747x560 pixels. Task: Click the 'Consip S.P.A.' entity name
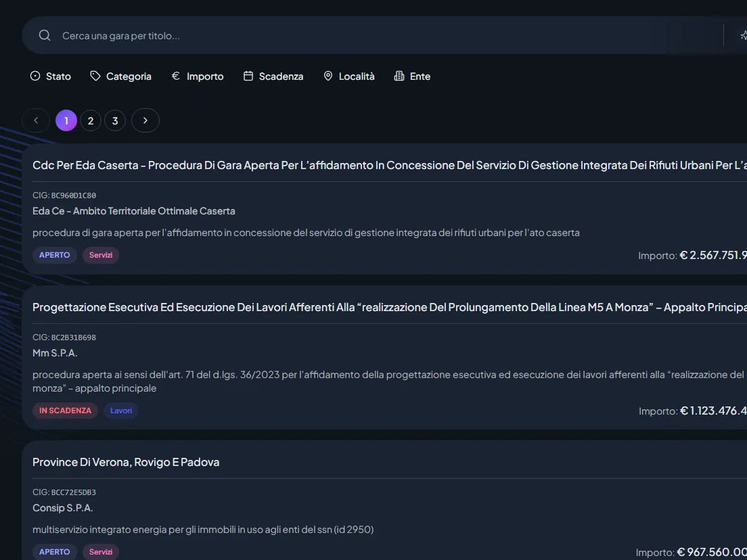(x=63, y=508)
